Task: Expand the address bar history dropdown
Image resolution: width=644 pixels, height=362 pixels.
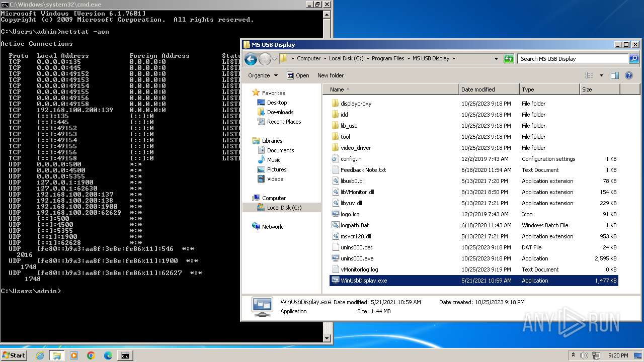Action: point(496,59)
